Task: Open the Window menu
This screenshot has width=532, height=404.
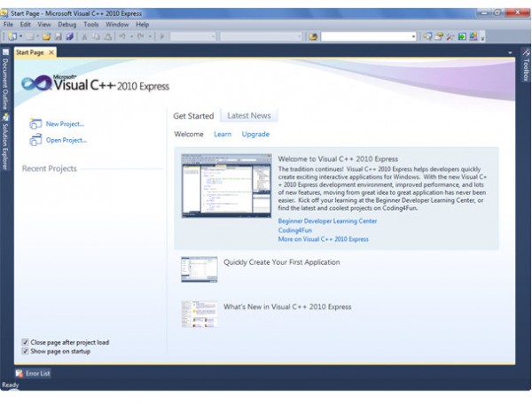Action: tap(117, 25)
